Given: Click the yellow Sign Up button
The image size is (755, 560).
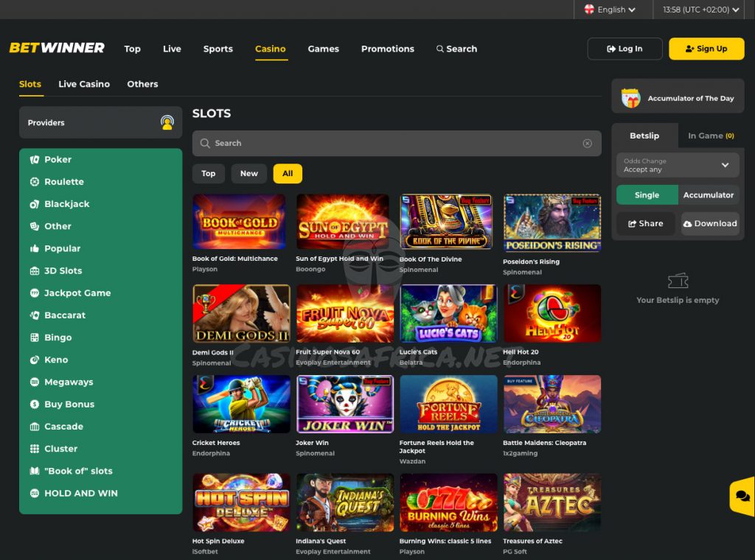Looking at the screenshot, I should [706, 49].
